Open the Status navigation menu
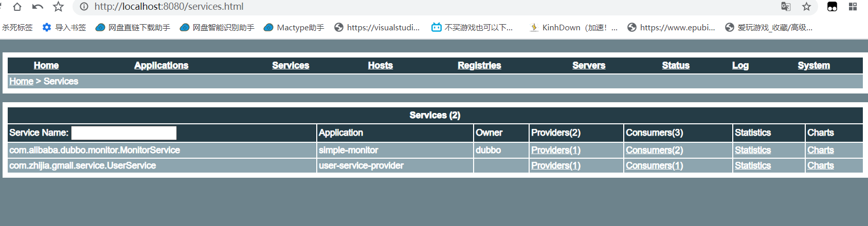The image size is (868, 226). [x=676, y=65]
